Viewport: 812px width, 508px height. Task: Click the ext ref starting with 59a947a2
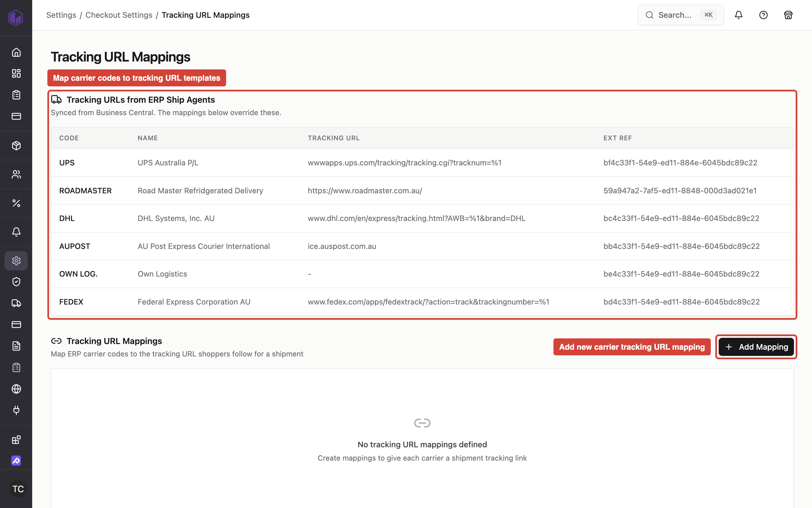[x=680, y=190]
